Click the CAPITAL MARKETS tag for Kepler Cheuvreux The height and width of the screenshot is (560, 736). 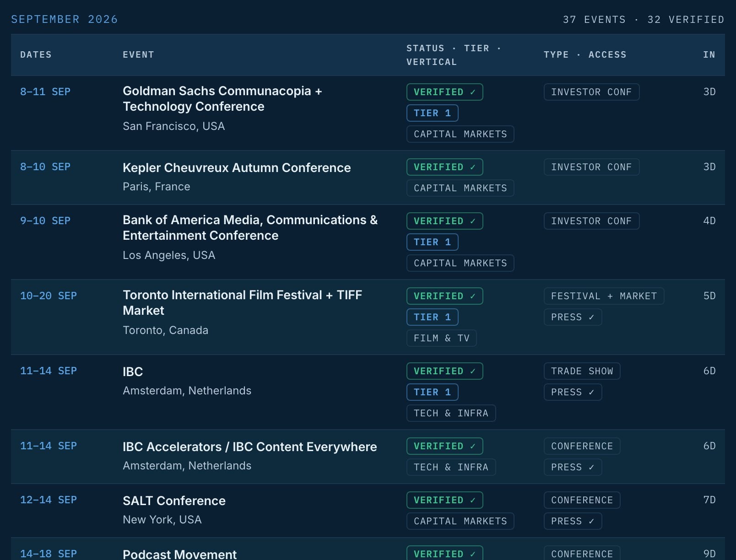point(460,188)
